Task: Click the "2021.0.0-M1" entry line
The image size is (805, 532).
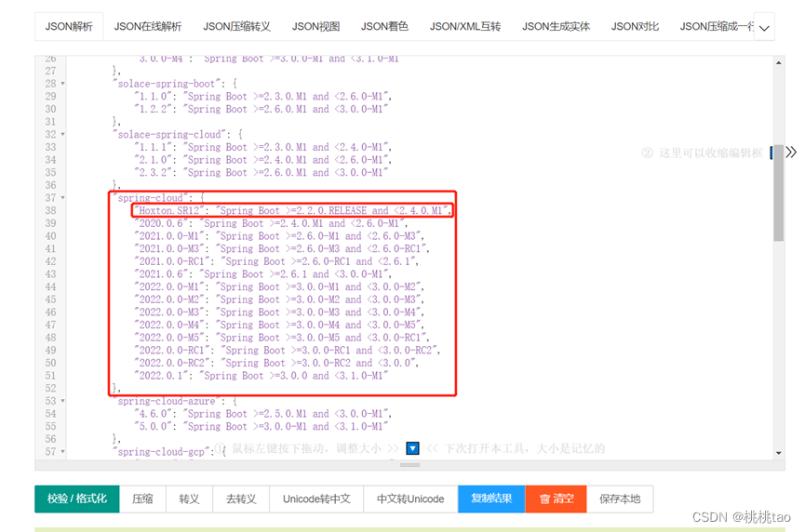Action: [279, 236]
